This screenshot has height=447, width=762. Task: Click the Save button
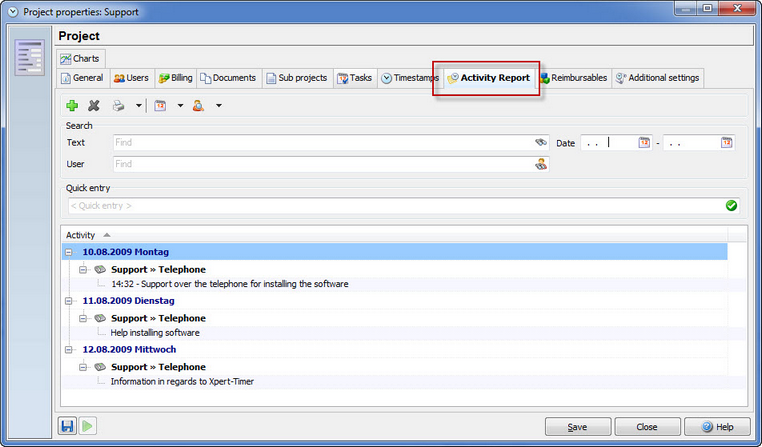578,427
